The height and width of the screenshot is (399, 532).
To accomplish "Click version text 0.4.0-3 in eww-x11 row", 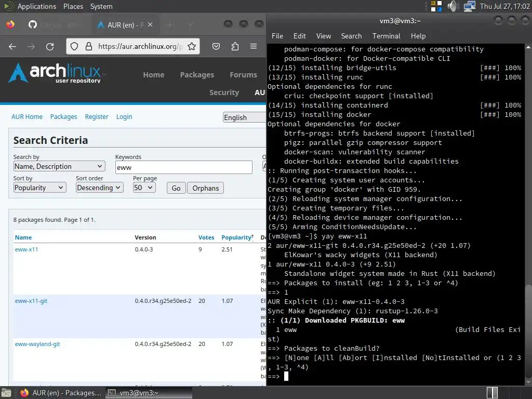I will (144, 249).
